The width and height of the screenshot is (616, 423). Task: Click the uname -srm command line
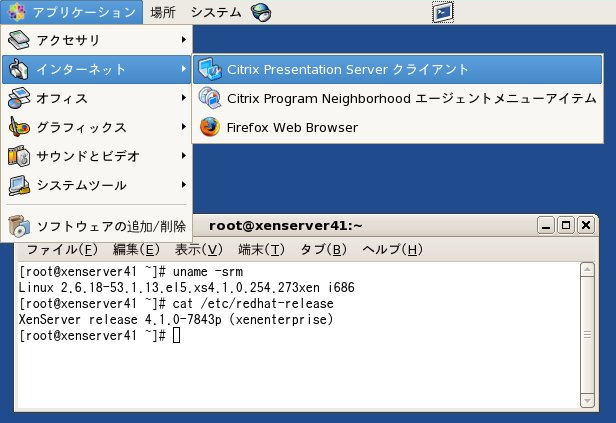click(x=131, y=272)
